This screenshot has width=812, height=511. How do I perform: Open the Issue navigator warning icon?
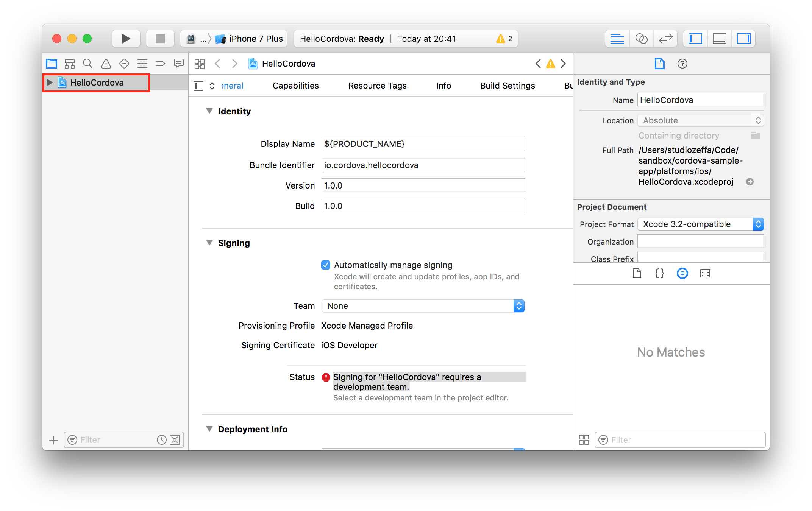click(106, 64)
